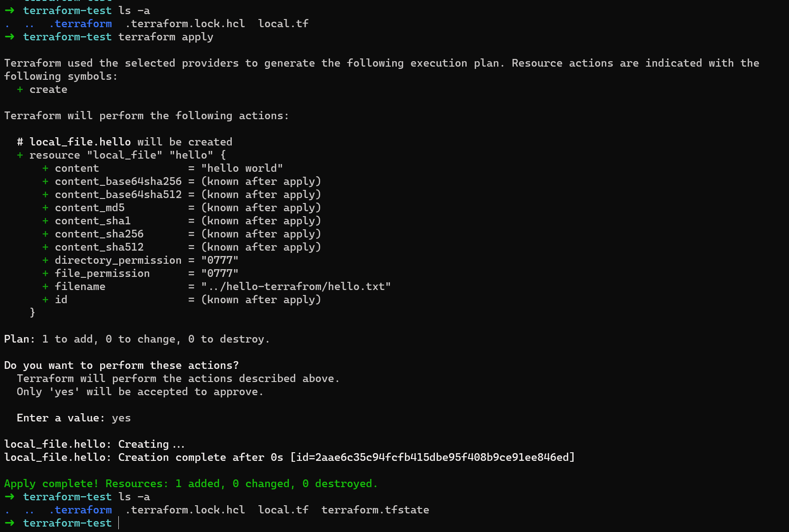Click the green prompt arrow on the last line
Viewport: 789px width, 532px height.
point(10,523)
